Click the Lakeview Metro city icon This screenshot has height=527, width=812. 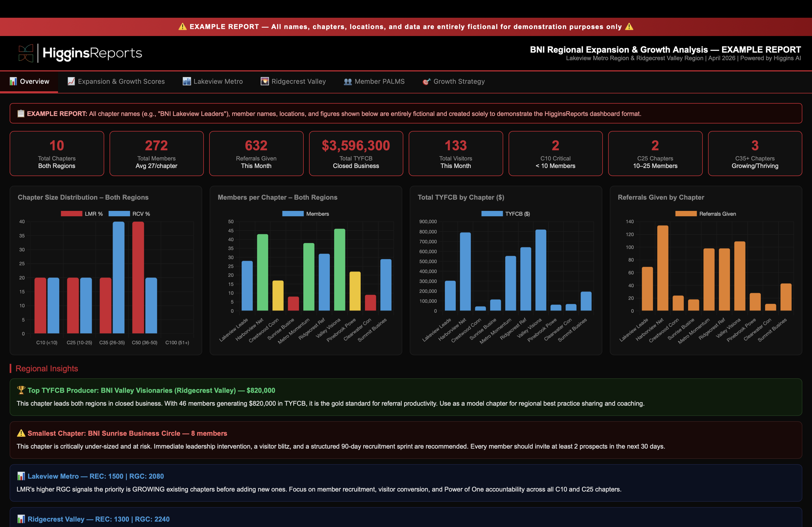187,81
